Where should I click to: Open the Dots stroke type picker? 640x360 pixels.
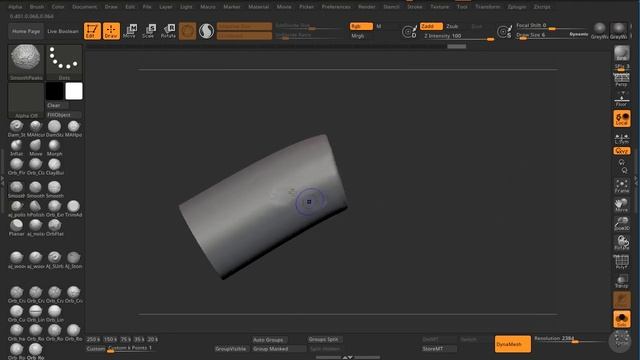click(x=64, y=62)
